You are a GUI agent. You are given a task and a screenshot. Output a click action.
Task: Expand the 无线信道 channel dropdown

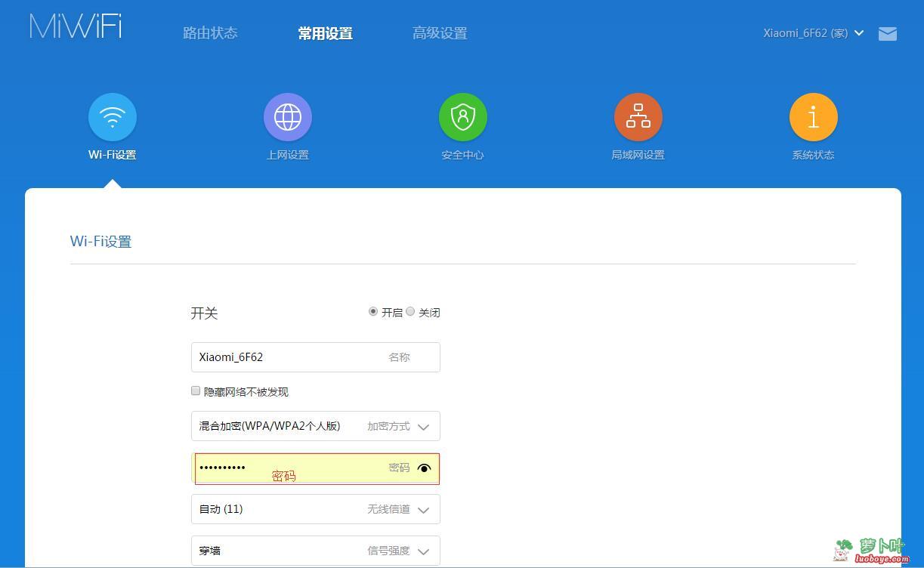(423, 508)
